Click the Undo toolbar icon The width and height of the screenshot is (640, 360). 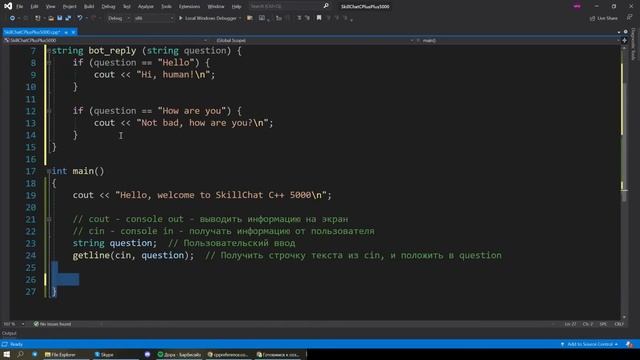tap(80, 18)
